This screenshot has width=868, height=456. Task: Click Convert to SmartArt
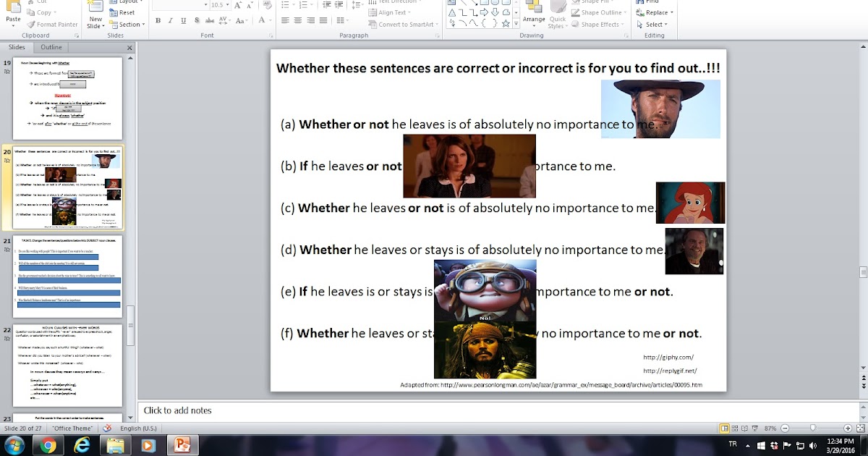(403, 24)
